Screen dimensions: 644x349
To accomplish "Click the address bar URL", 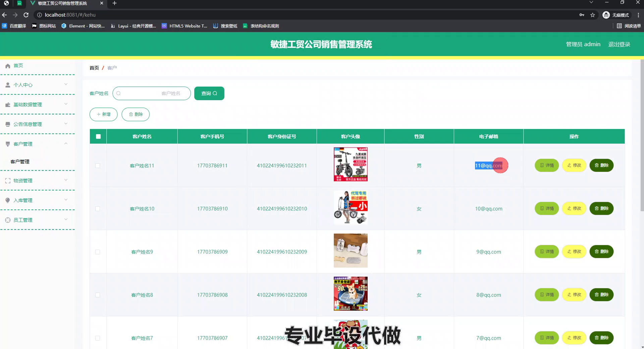I will (70, 15).
